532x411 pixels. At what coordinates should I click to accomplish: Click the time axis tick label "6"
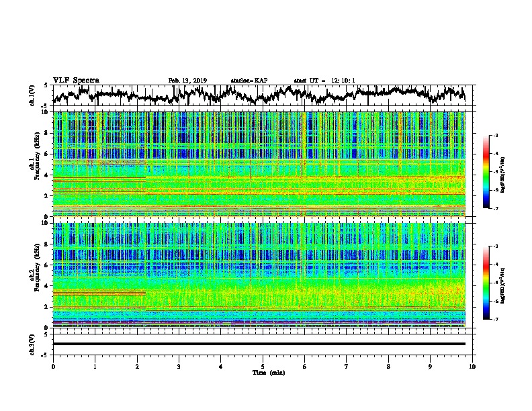[x=305, y=367]
